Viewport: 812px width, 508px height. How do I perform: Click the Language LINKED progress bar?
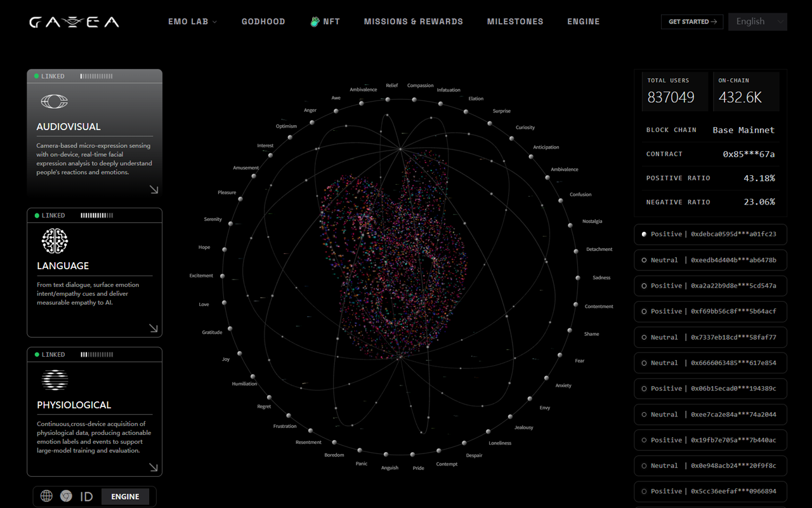(96, 215)
